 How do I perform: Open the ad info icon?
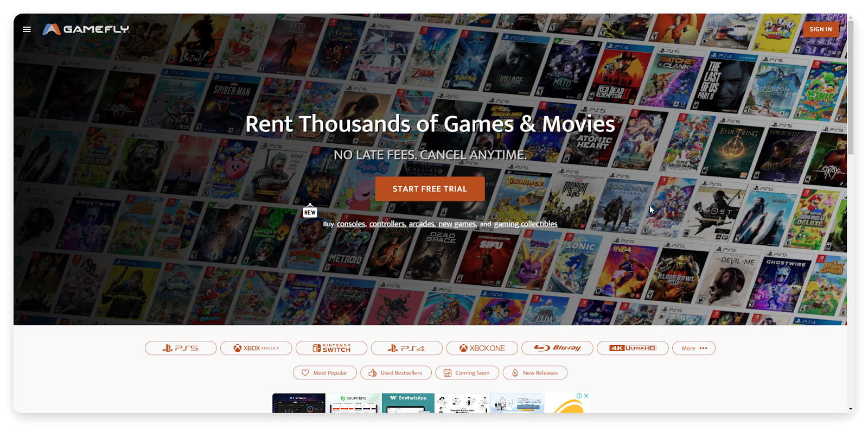click(579, 396)
